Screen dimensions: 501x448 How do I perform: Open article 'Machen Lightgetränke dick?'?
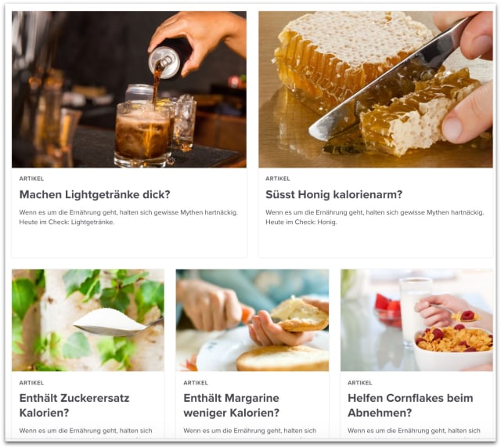(95, 194)
